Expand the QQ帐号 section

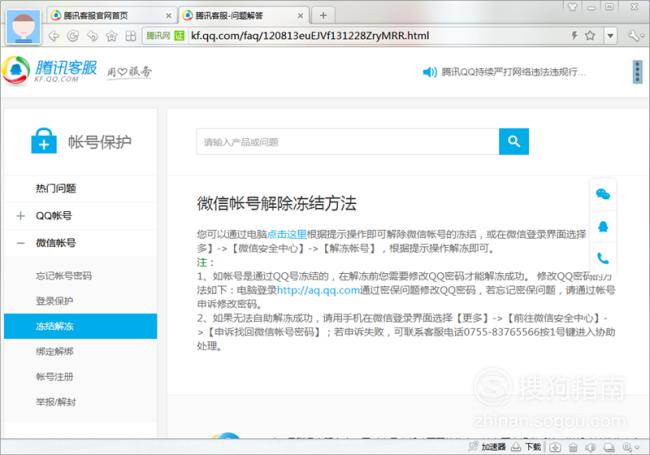click(x=21, y=215)
